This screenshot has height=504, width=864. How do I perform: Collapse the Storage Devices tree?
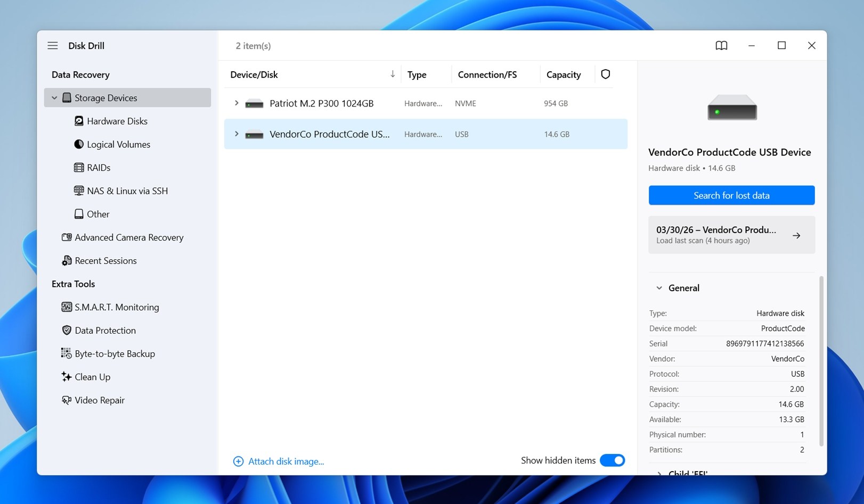[54, 98]
